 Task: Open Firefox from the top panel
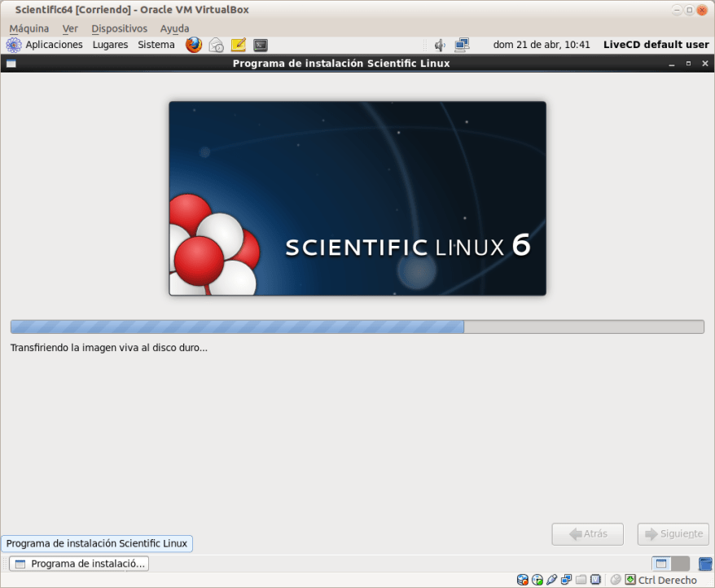tap(193, 45)
